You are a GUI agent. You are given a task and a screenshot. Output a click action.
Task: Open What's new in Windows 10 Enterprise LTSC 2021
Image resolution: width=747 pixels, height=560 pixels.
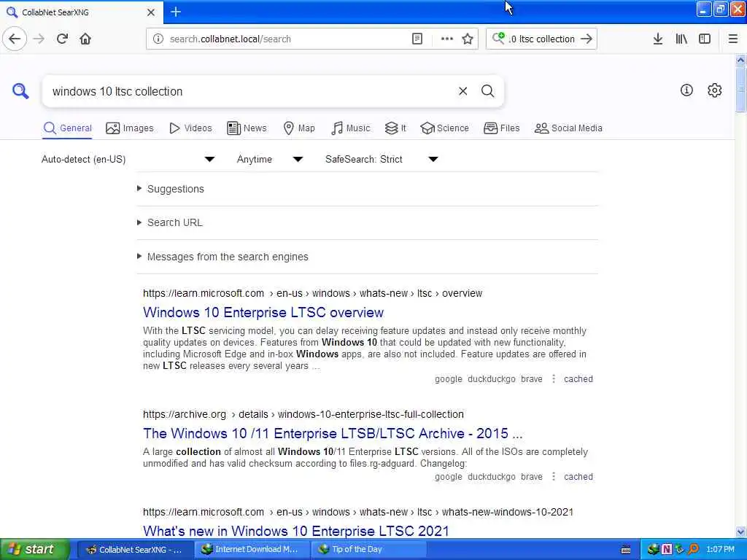click(296, 531)
